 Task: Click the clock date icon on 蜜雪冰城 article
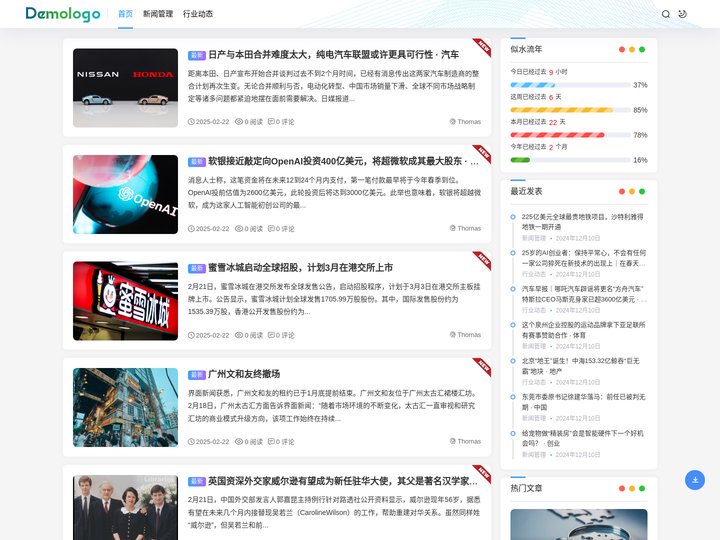(191, 335)
